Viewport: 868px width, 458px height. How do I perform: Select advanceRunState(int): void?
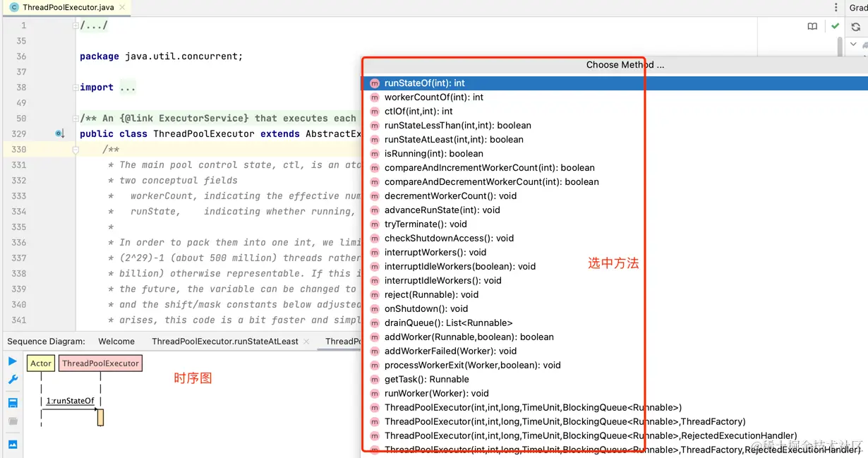coord(615,210)
